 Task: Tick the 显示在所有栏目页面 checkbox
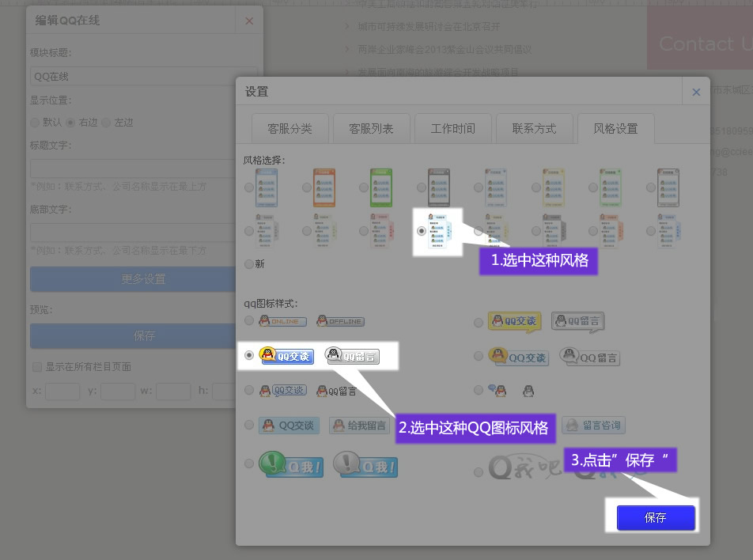37,367
